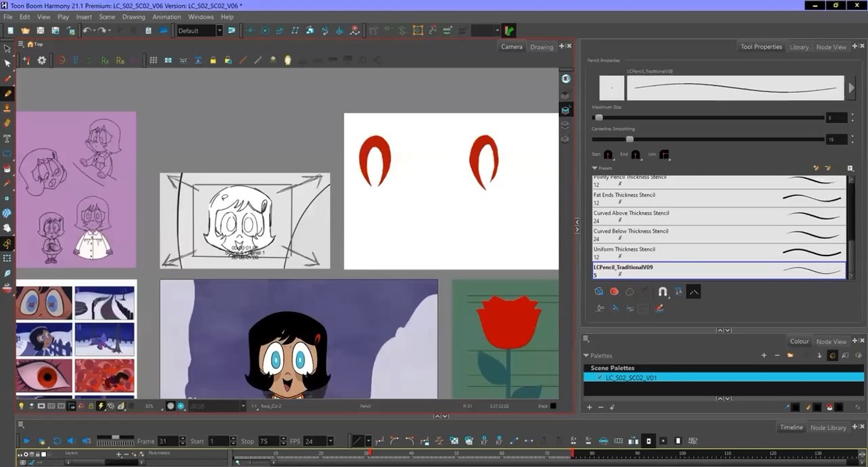Add a new palette with plus icon
Viewport: 868px width, 467px height.
[x=764, y=355]
